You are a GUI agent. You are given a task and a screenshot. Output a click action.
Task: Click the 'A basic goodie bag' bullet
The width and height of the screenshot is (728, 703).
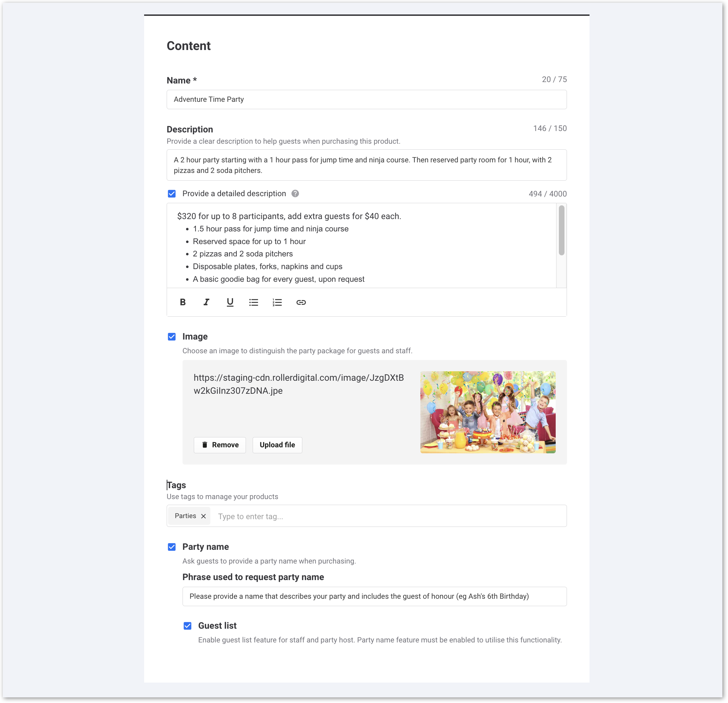tap(279, 279)
